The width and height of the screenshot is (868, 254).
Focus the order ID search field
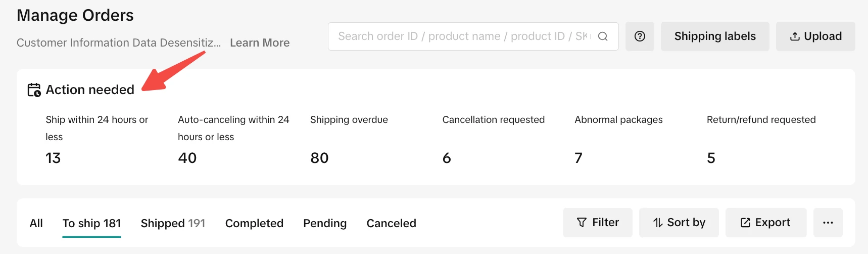pos(462,36)
